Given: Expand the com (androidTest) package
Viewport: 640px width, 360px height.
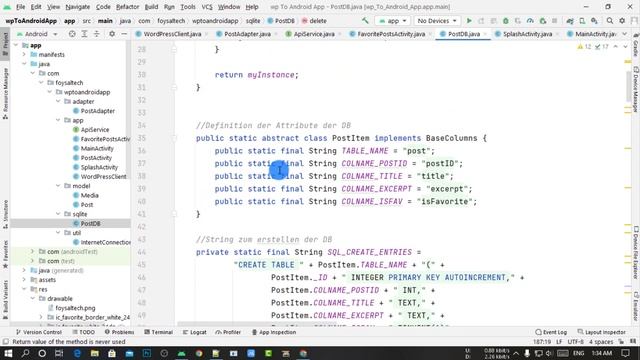Looking at the screenshot, I should point(33,251).
